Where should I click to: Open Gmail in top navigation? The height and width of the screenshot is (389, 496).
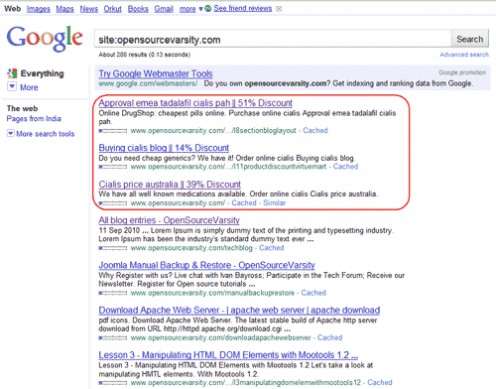[163, 9]
